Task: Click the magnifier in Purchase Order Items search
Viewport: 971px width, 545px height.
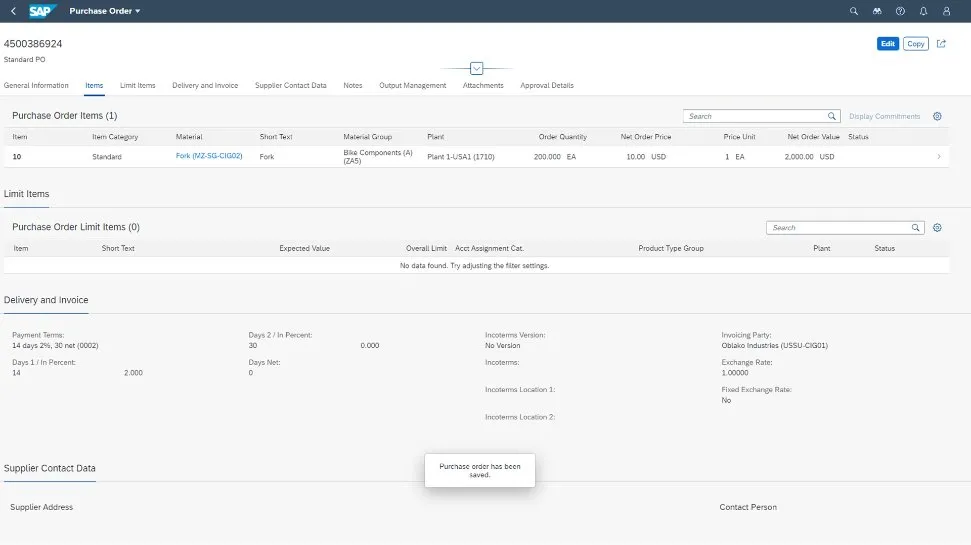Action: point(831,116)
